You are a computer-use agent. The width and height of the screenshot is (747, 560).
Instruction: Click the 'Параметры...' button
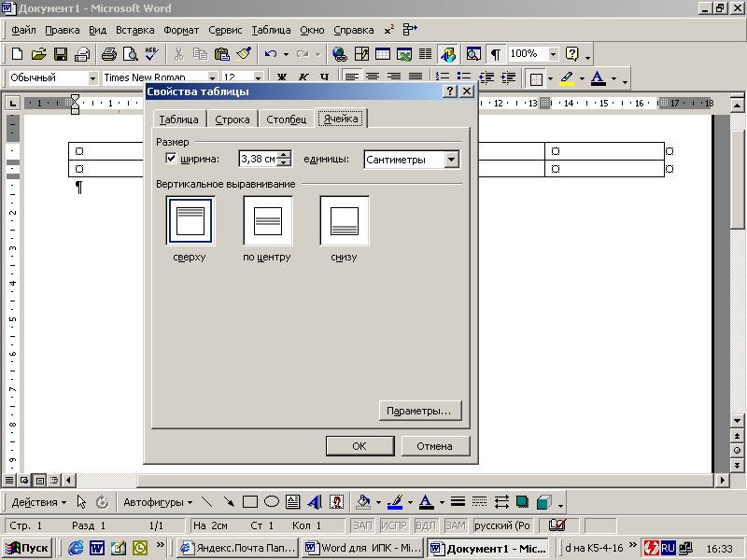tap(420, 411)
